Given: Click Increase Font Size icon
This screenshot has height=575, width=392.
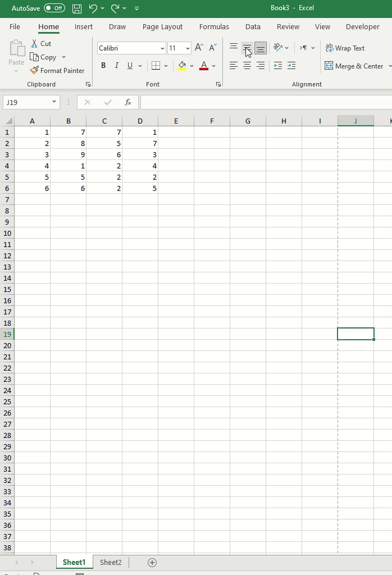Looking at the screenshot, I should pyautogui.click(x=199, y=47).
